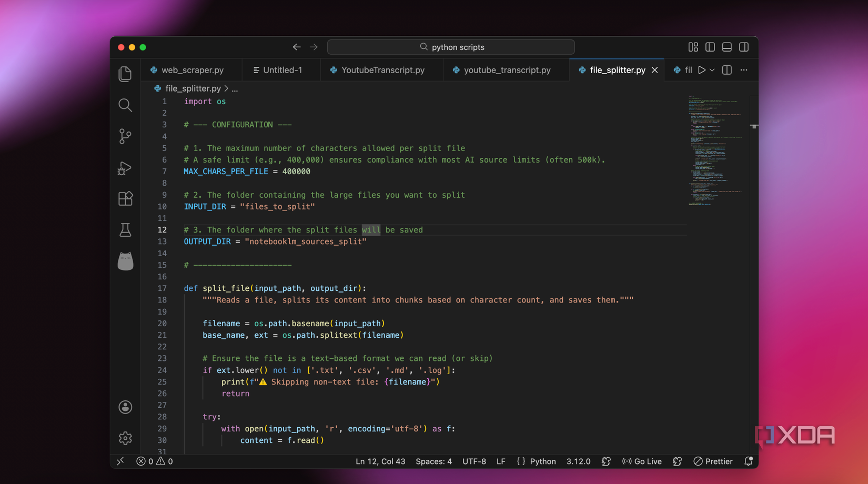Open the More Actions ellipsis menu
Viewport: 868px width, 484px height.
coord(744,70)
